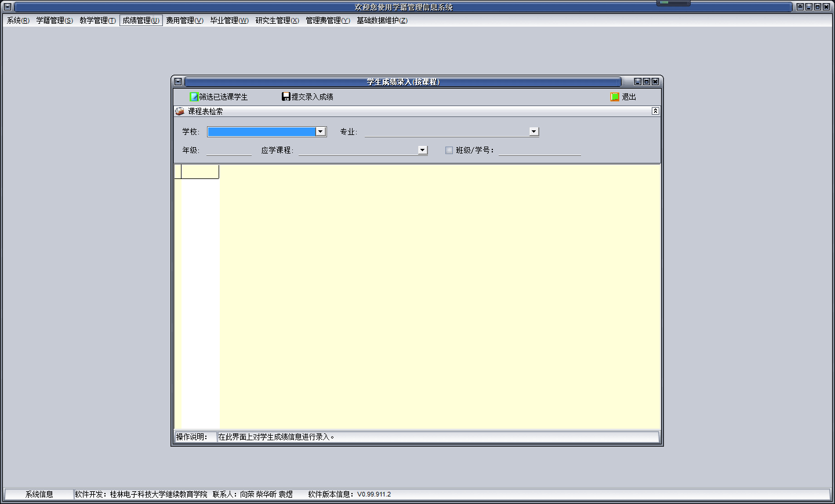Click the 筛选已选学生 button label
835x504 pixels.
(223, 97)
